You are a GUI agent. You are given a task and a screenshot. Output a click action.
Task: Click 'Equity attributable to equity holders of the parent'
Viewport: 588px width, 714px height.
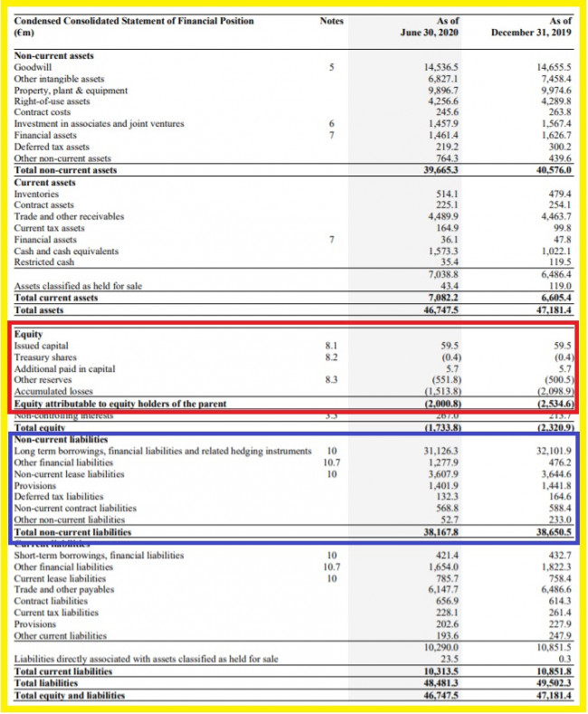tap(120, 404)
